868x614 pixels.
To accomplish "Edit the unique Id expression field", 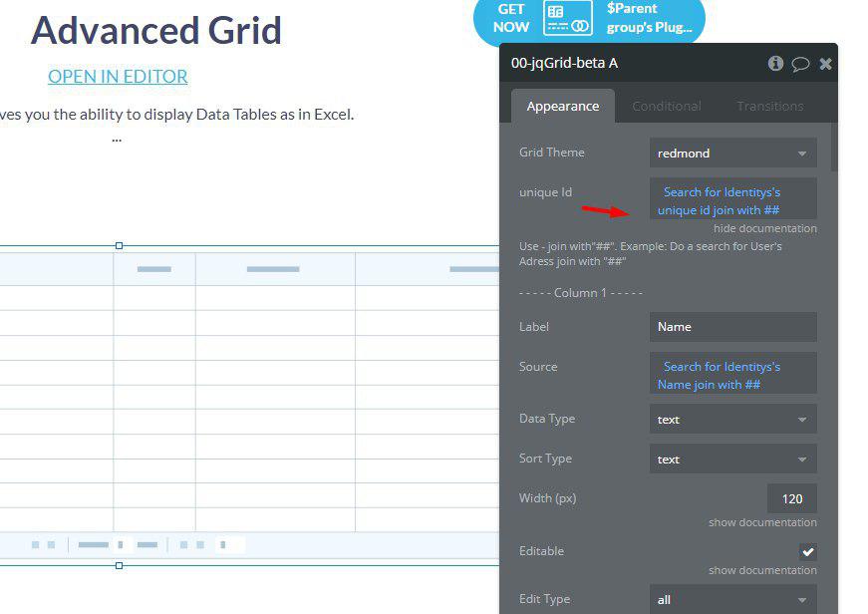I will (732, 198).
